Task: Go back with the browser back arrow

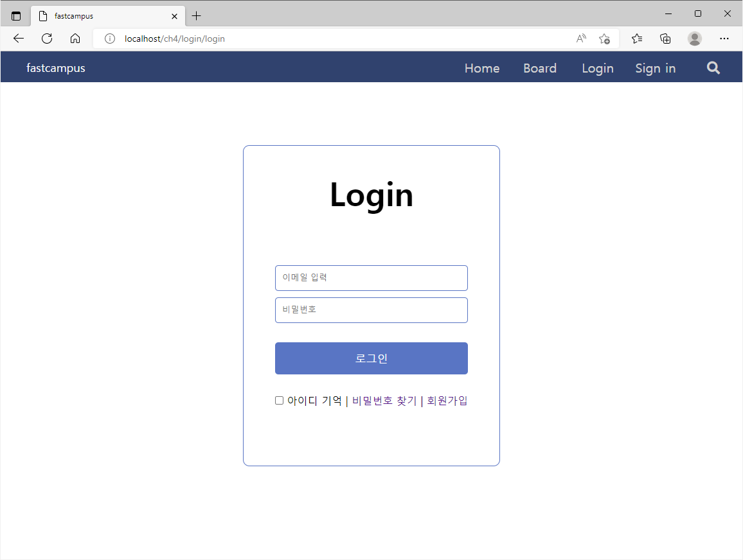Action: click(x=19, y=39)
